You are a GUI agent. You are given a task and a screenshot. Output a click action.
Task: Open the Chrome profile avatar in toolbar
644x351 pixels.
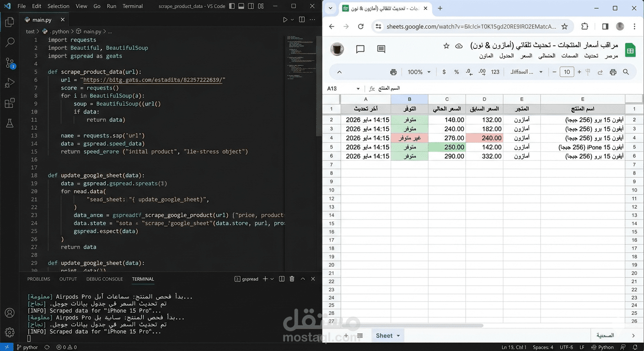pos(620,27)
